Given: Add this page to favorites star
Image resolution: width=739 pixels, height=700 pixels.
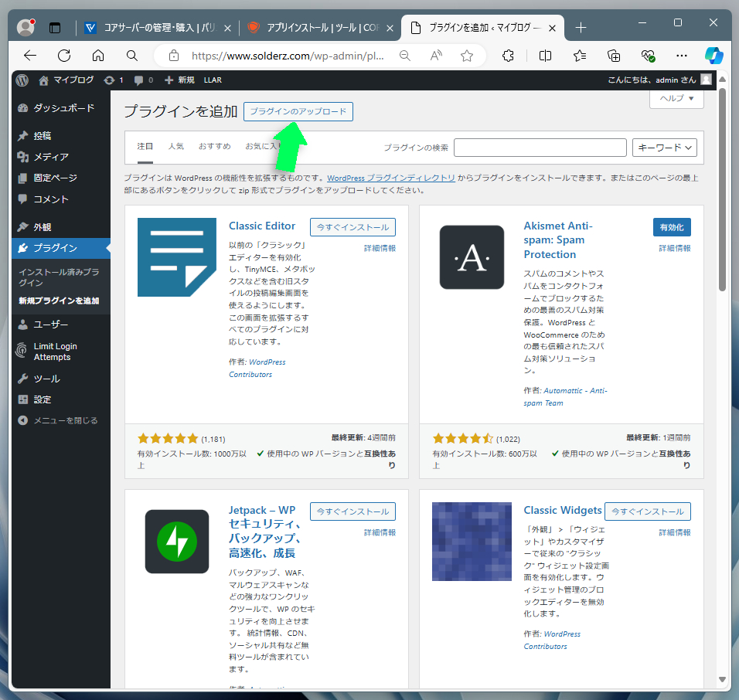Looking at the screenshot, I should tap(467, 56).
